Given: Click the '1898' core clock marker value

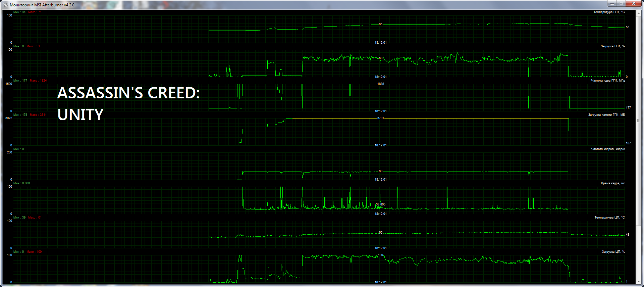Looking at the screenshot, I should tap(381, 84).
